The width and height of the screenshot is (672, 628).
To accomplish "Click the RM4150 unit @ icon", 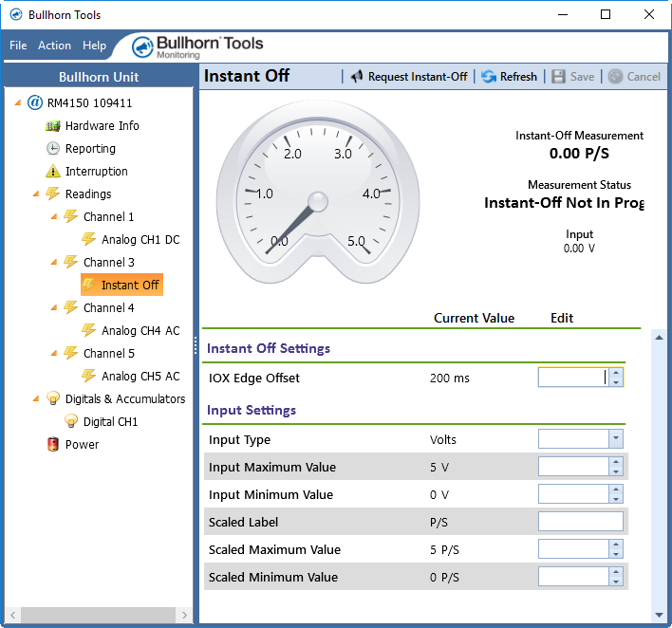I will (35, 102).
